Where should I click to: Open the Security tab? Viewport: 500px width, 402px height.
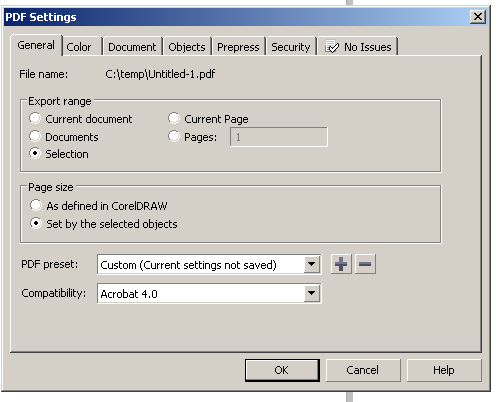291,47
